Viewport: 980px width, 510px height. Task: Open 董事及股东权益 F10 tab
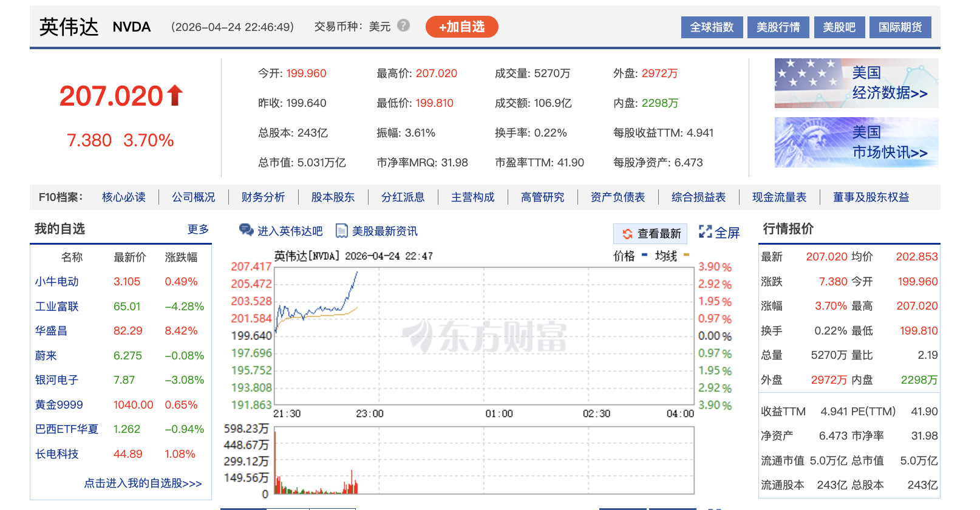click(x=871, y=197)
